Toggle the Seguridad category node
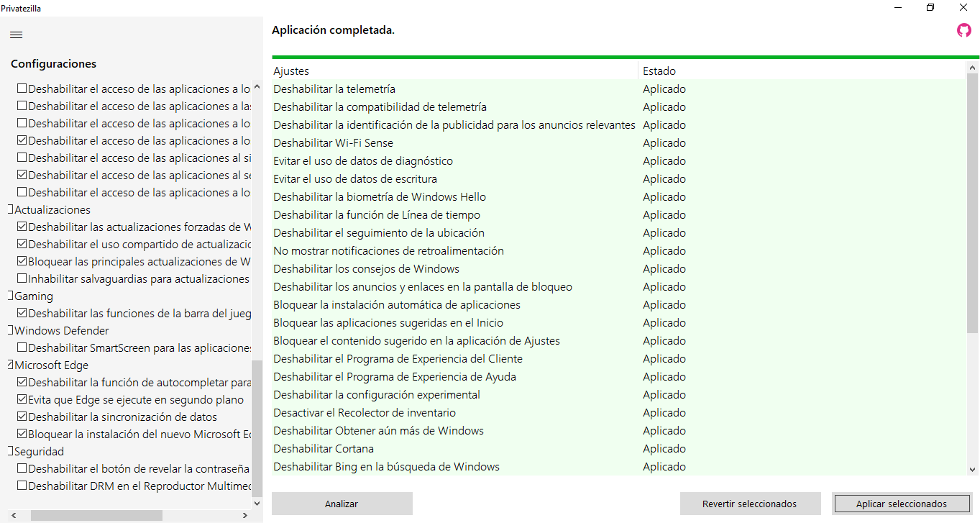This screenshot has width=980, height=523. (11, 452)
